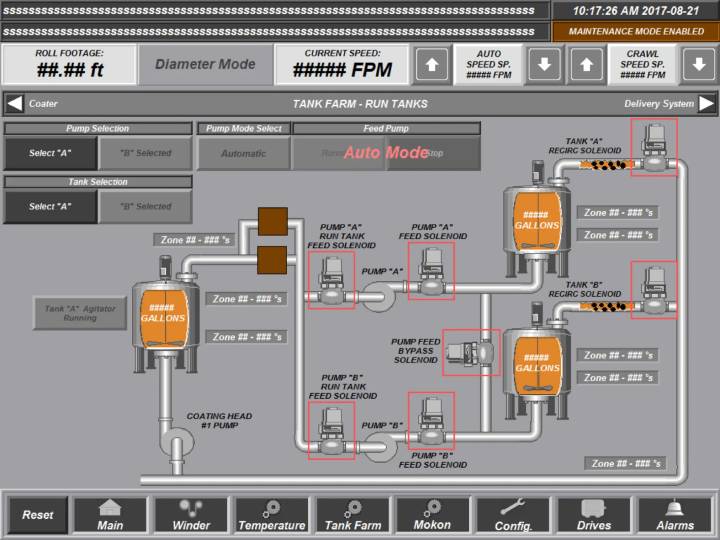The height and width of the screenshot is (540, 720).
Task: Open the Winder screen
Action: (191, 515)
